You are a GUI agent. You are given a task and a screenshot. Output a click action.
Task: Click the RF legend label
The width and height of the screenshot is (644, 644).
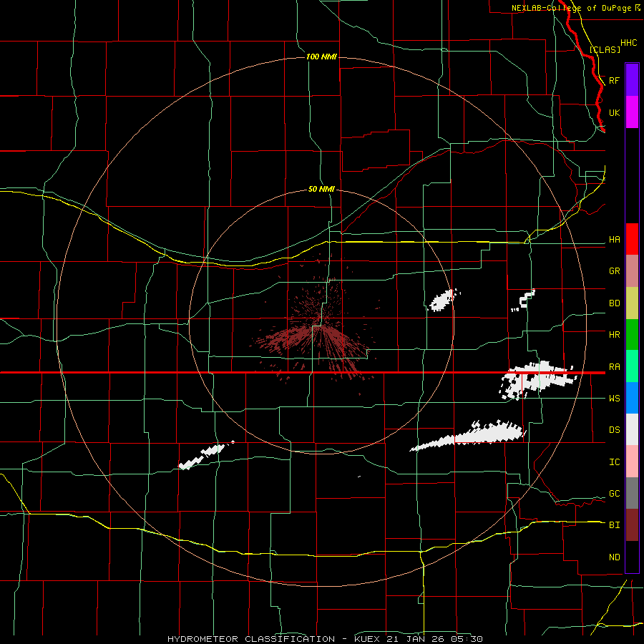[614, 80]
